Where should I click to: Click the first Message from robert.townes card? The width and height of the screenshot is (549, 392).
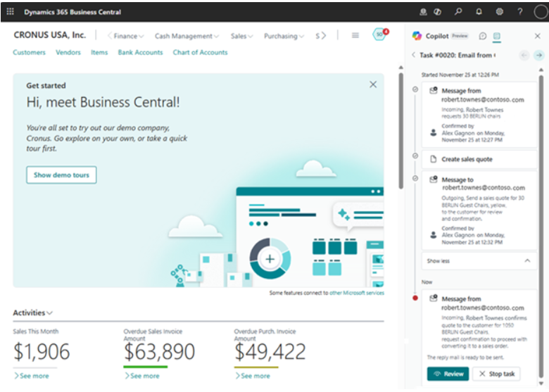479,115
